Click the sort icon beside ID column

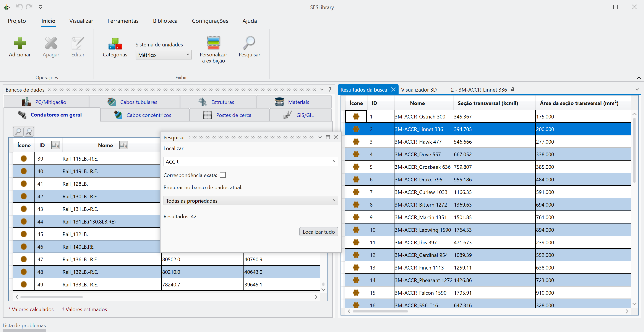point(55,145)
